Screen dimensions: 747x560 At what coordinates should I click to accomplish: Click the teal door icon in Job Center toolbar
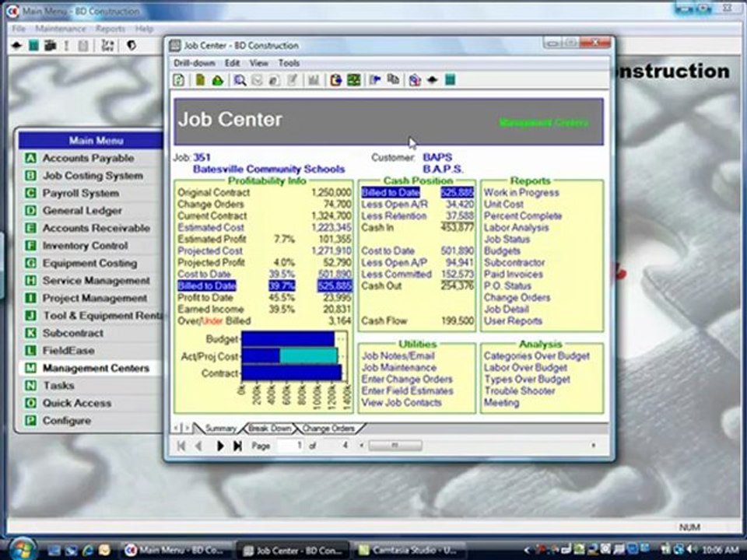451,79
